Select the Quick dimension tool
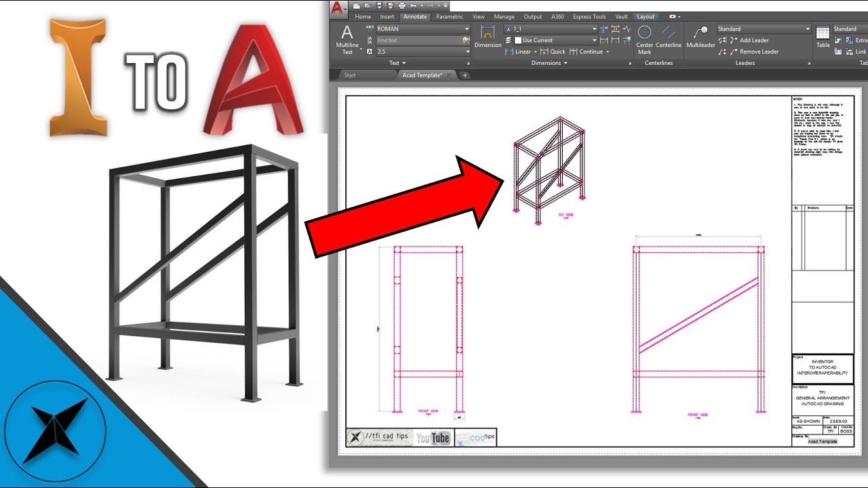 553,52
